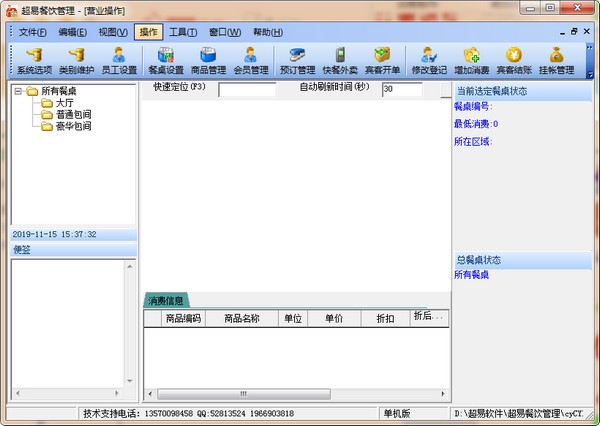Click the 快速定位 input field
600x426 pixels.
pos(247,90)
